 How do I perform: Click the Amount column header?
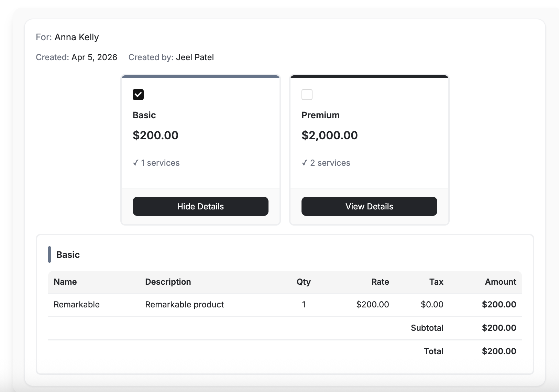click(x=501, y=282)
